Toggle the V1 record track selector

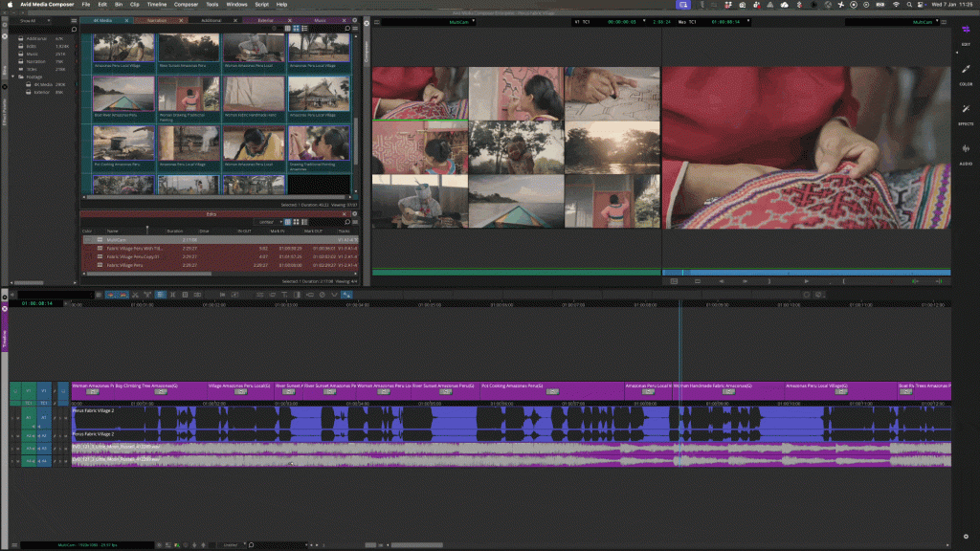click(43, 391)
